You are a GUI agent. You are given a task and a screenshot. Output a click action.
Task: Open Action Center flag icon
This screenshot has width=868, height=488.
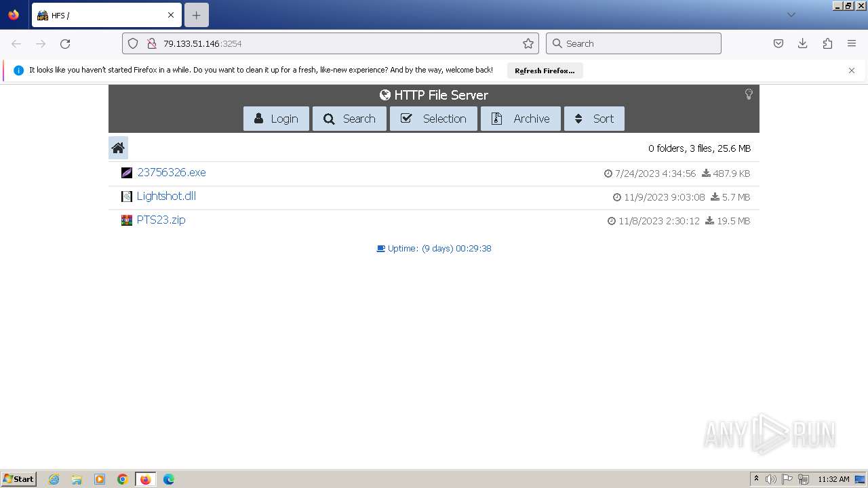[x=787, y=479]
